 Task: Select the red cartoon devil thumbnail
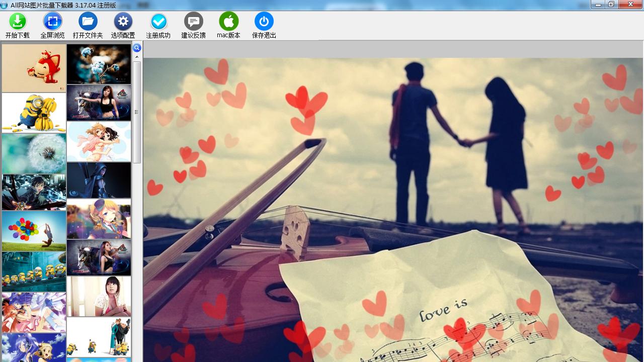(34, 68)
